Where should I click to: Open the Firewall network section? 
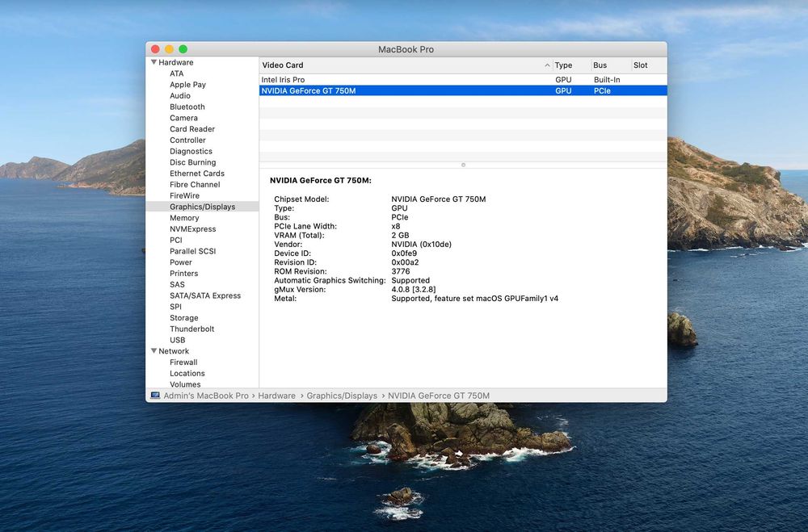(183, 362)
